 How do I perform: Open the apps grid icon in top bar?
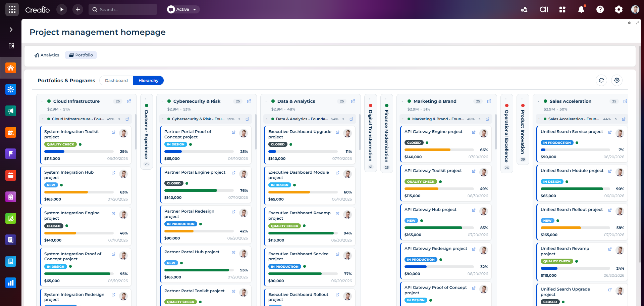[562, 9]
